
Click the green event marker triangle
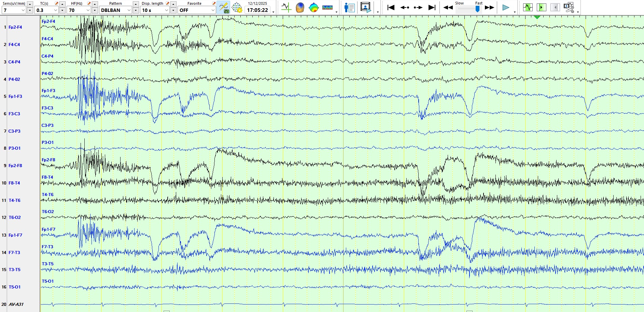(x=537, y=17)
